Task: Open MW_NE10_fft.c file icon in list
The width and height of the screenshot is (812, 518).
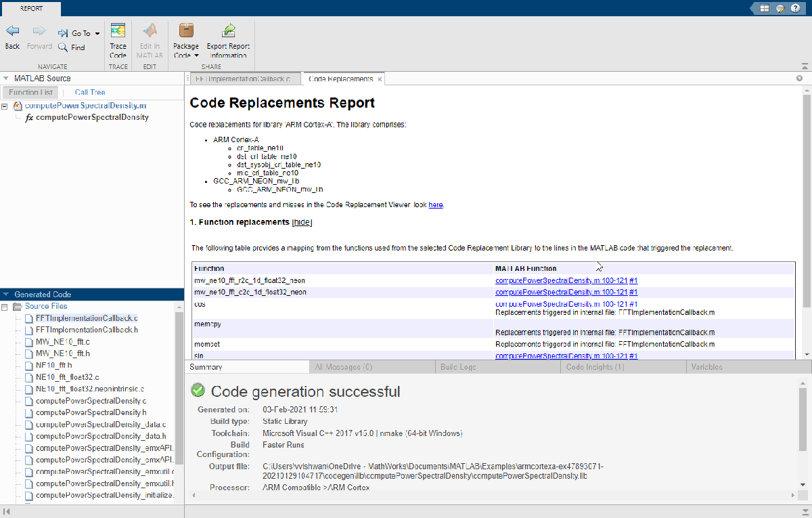Action: point(29,342)
